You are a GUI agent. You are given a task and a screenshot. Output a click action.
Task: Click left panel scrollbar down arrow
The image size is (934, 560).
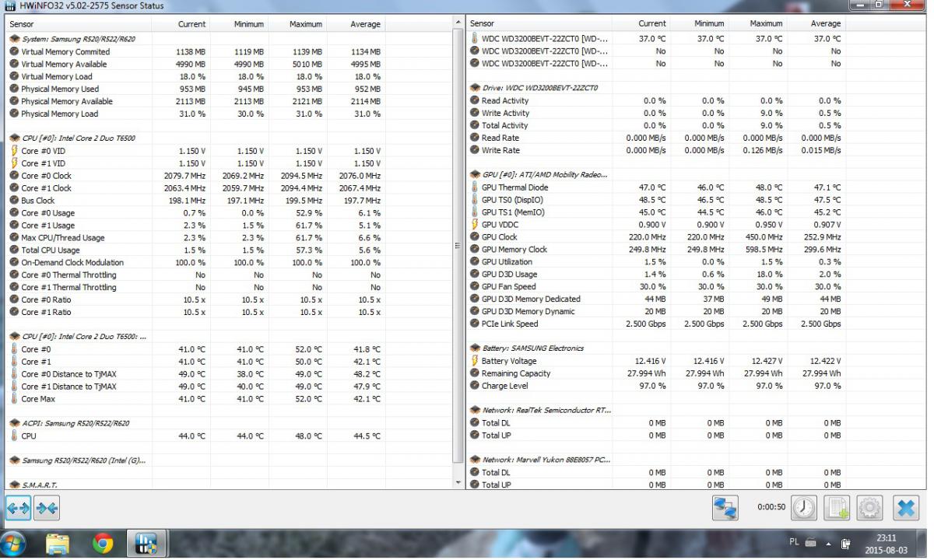458,483
